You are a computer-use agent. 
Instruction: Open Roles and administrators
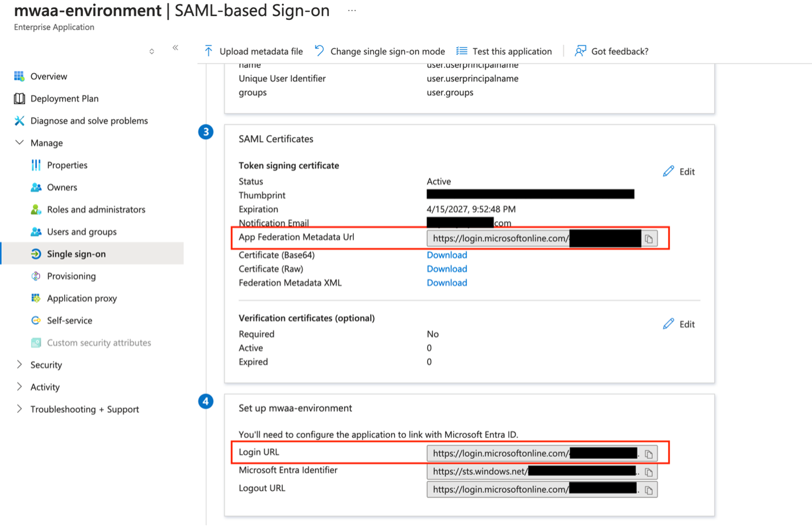[x=96, y=209]
